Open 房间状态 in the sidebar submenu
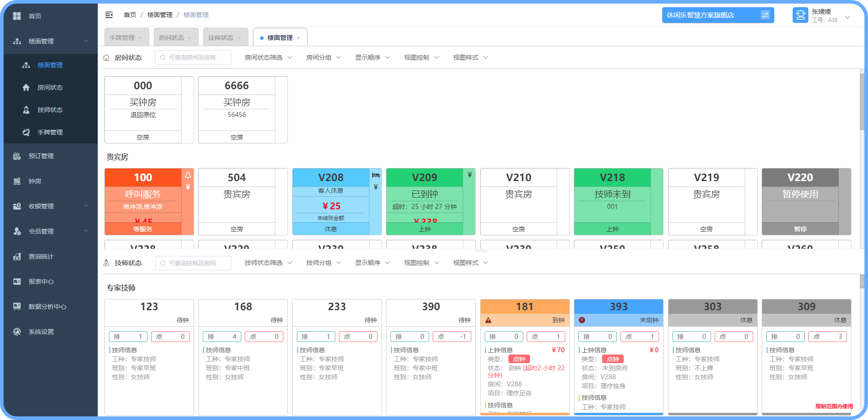The image size is (868, 420). (x=50, y=87)
